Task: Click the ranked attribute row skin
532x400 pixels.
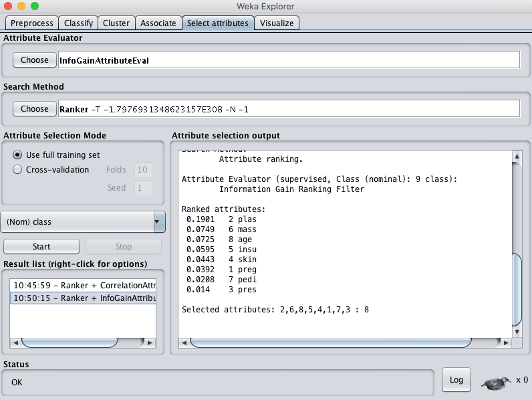Action: [221, 260]
